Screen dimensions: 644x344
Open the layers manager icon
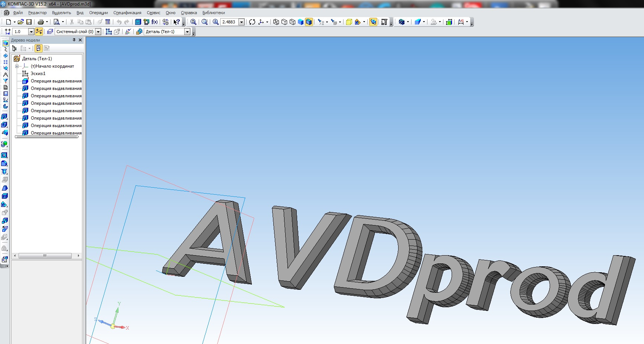[50, 32]
